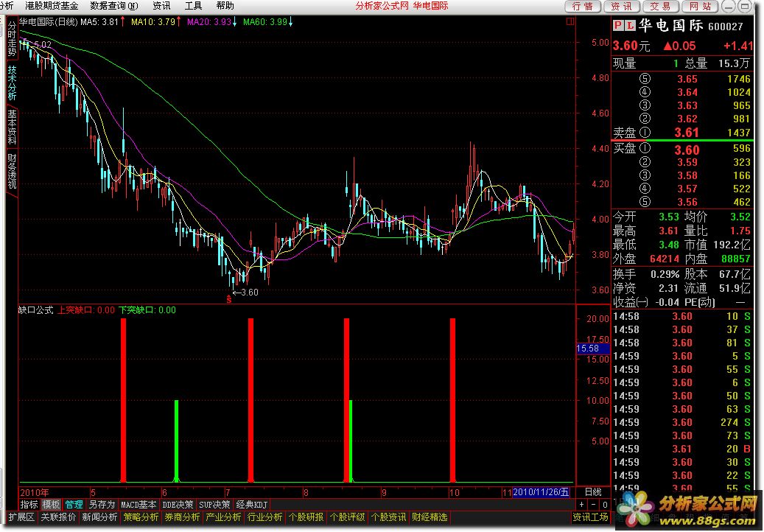Image resolution: width=764 pixels, height=532 pixels.
Task: Click the 14:59 trade row with volume 274
Action: click(682, 422)
